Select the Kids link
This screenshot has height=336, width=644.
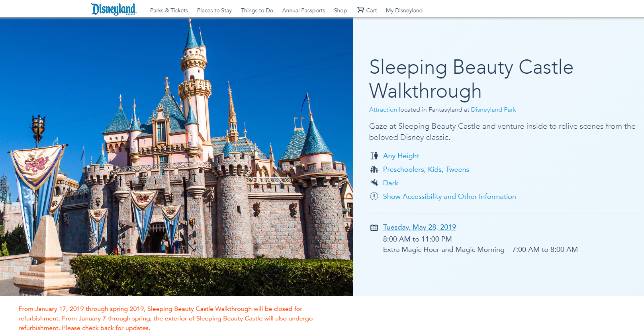point(435,169)
